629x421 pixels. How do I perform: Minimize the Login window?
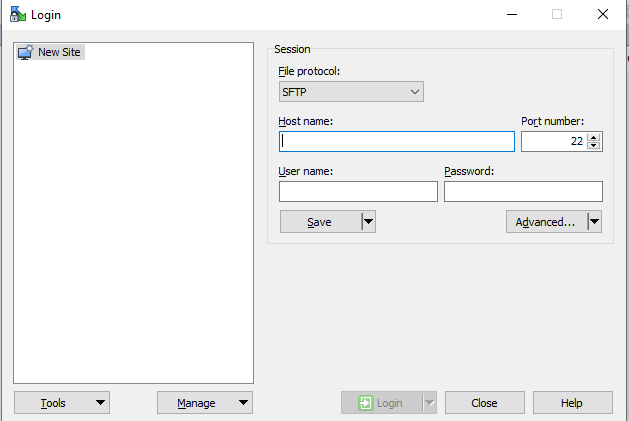pos(512,14)
